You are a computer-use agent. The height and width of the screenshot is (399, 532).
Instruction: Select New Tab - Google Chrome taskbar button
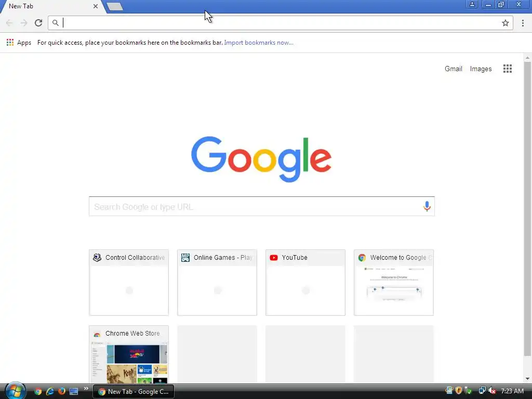134,391
